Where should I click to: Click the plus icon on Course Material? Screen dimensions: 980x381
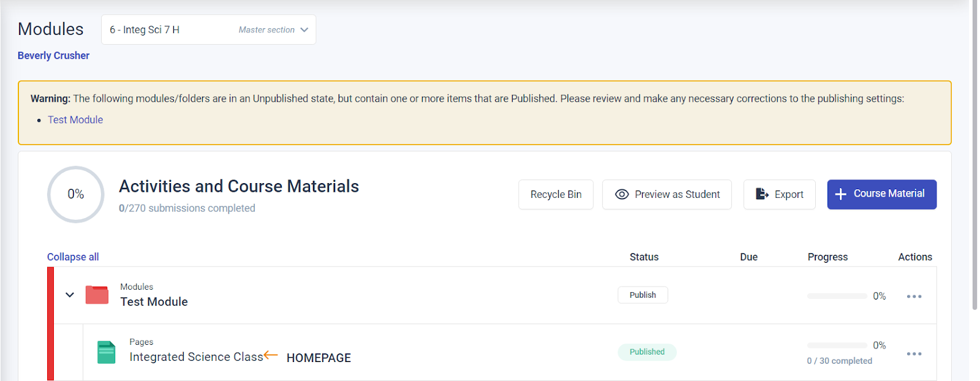click(841, 194)
